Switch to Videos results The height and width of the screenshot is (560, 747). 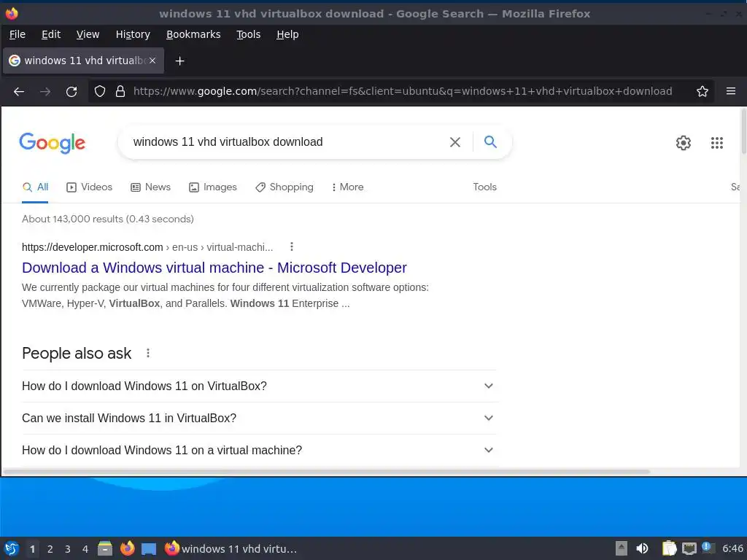(x=89, y=187)
